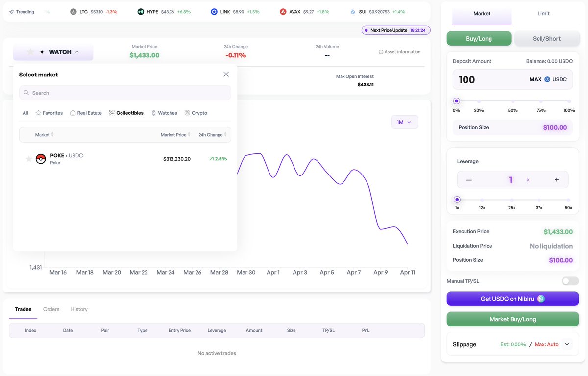The width and height of the screenshot is (588, 376).
Task: Click the Asset information info icon
Action: click(x=381, y=52)
